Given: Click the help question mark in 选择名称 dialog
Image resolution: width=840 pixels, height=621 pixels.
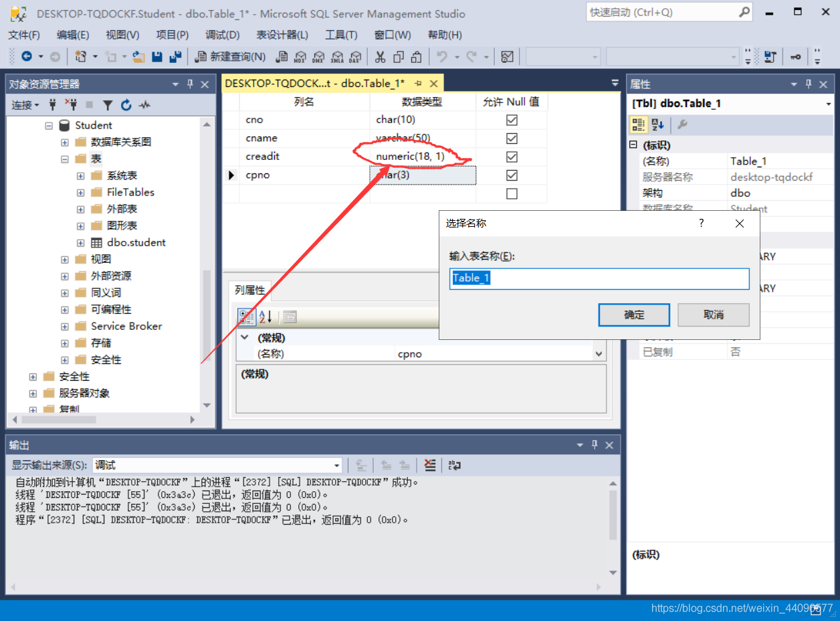Looking at the screenshot, I should 701,223.
